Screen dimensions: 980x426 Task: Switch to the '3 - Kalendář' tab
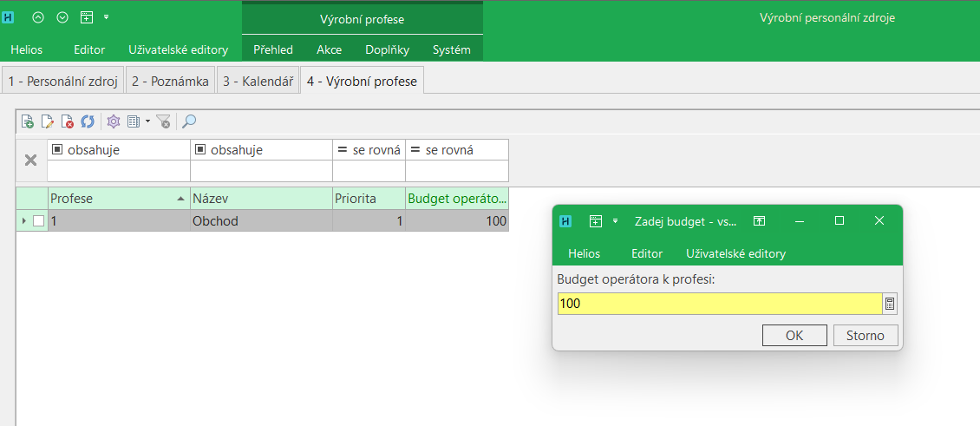click(x=258, y=82)
